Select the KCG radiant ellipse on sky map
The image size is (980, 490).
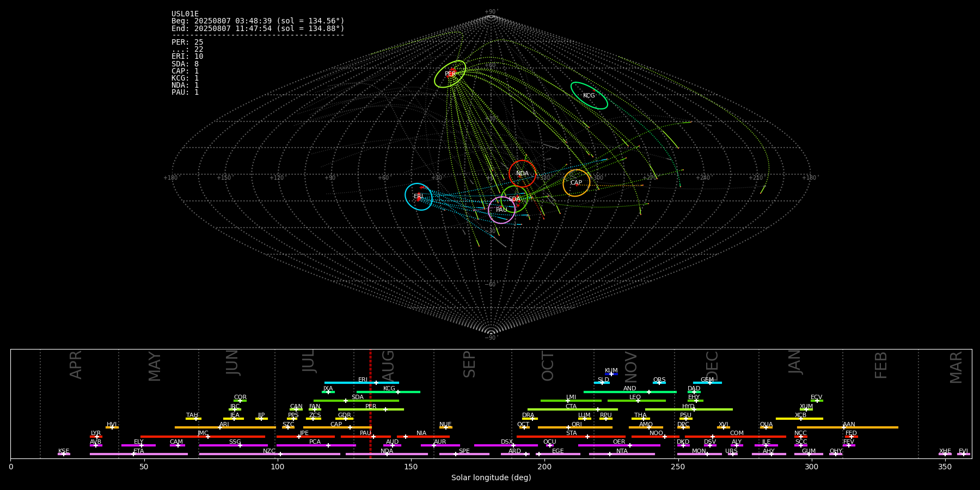589,95
